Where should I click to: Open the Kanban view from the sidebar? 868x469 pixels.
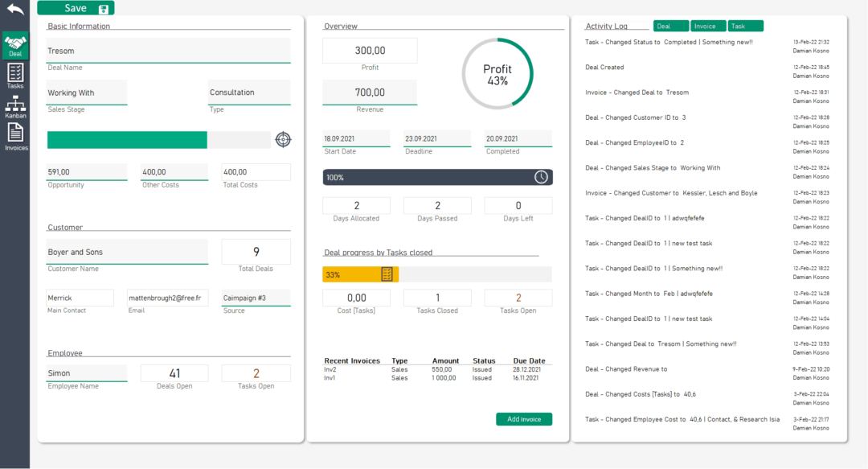(15, 105)
